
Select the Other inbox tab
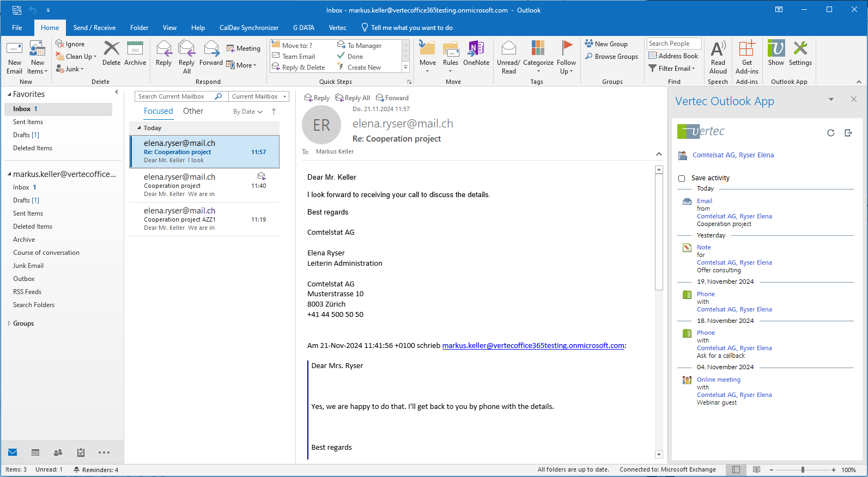(193, 111)
